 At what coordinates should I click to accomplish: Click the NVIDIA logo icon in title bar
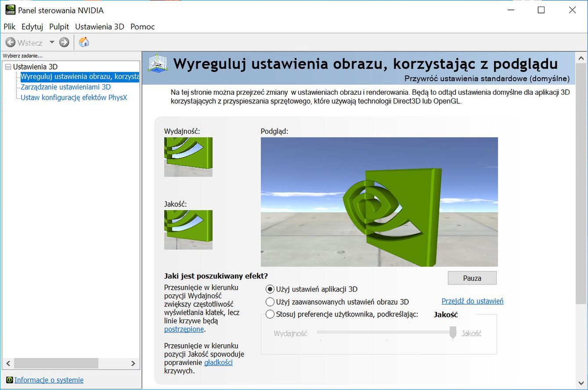tap(10, 10)
